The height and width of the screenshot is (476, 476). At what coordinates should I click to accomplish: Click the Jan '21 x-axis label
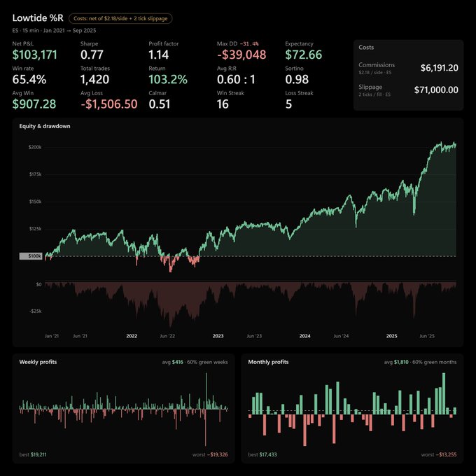tap(52, 336)
